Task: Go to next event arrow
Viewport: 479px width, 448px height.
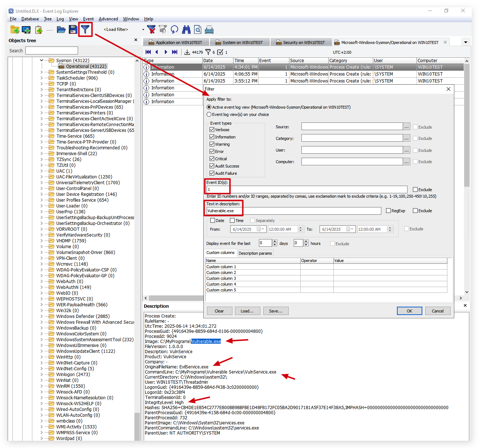Action: (166, 52)
